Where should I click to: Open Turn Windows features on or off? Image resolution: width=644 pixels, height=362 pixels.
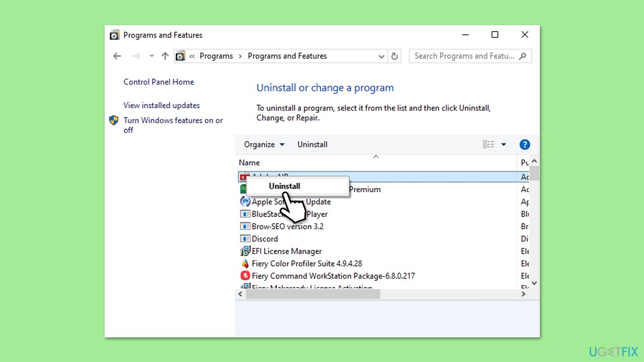coord(173,125)
